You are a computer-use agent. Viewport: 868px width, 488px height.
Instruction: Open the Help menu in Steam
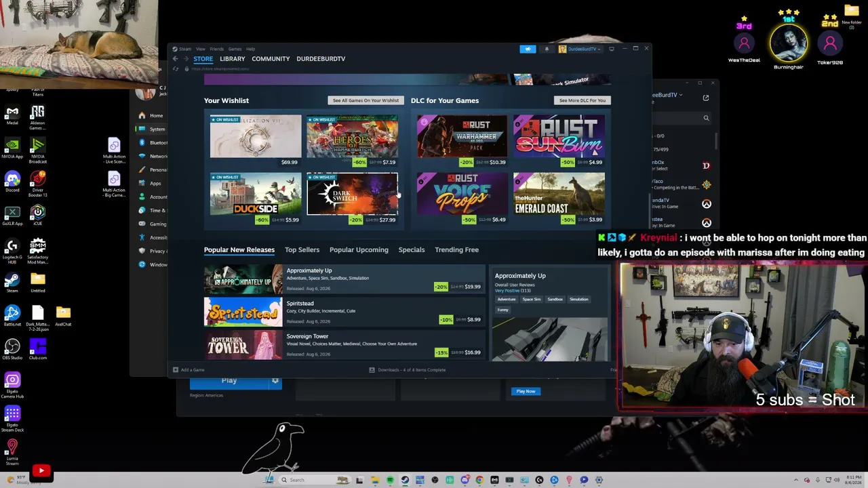(x=250, y=49)
